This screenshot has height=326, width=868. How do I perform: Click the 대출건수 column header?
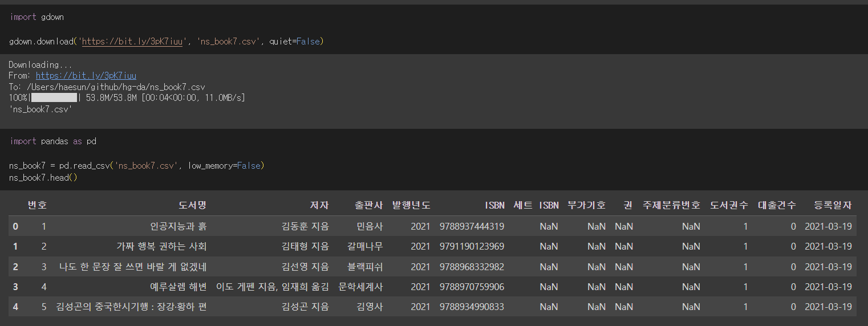pyautogui.click(x=777, y=205)
